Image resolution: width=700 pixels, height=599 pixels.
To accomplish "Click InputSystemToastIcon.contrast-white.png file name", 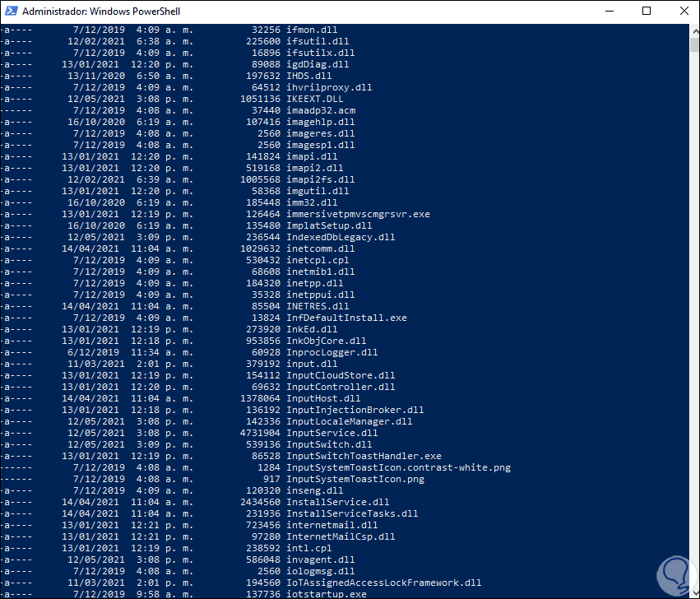I will coord(398,468).
